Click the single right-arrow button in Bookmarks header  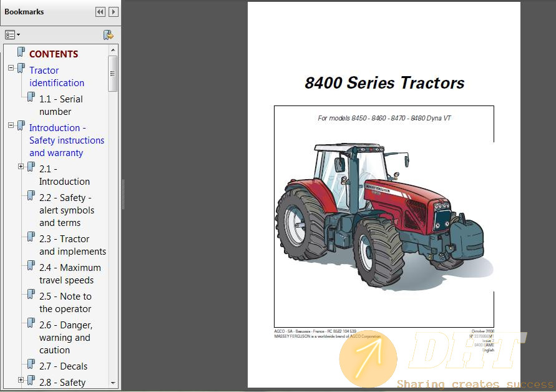point(114,12)
